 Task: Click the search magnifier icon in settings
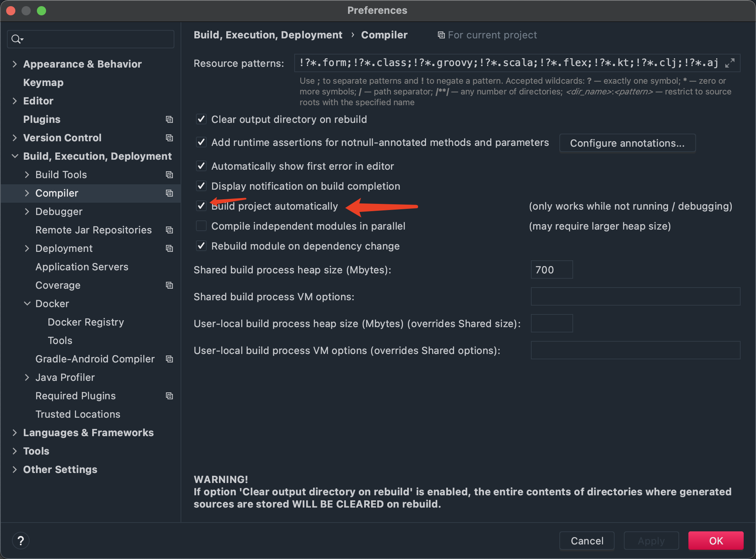pos(17,39)
